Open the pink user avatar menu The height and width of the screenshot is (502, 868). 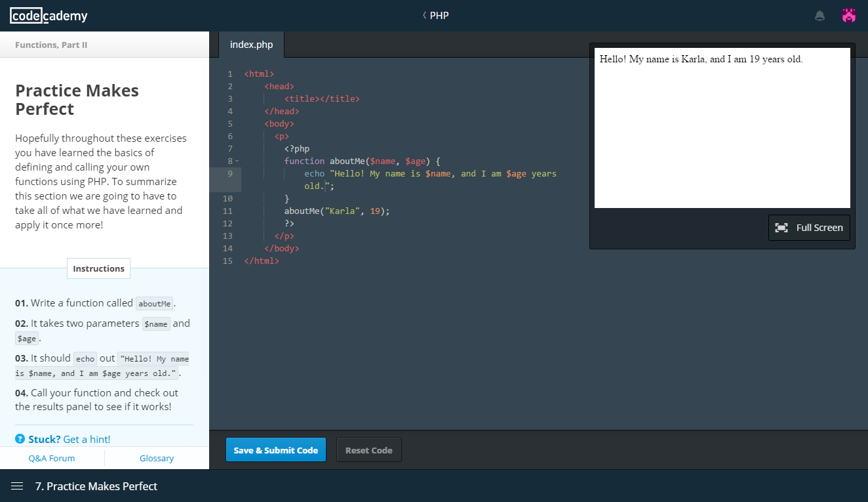849,16
